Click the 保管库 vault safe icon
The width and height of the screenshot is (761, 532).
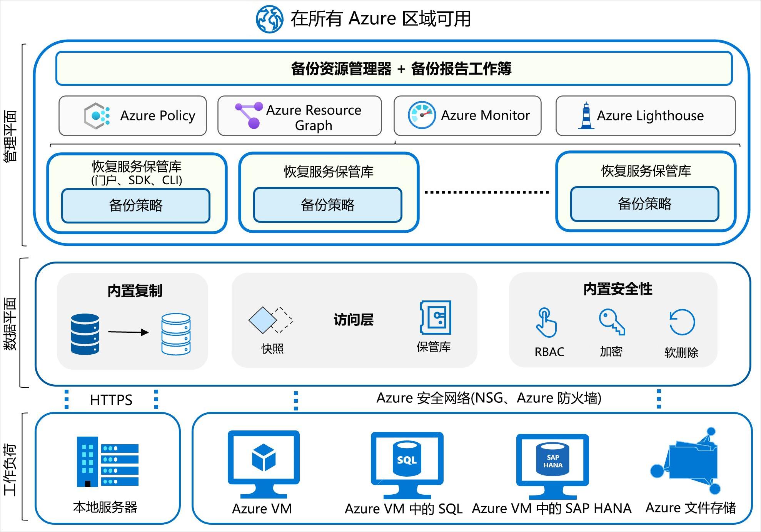[436, 317]
